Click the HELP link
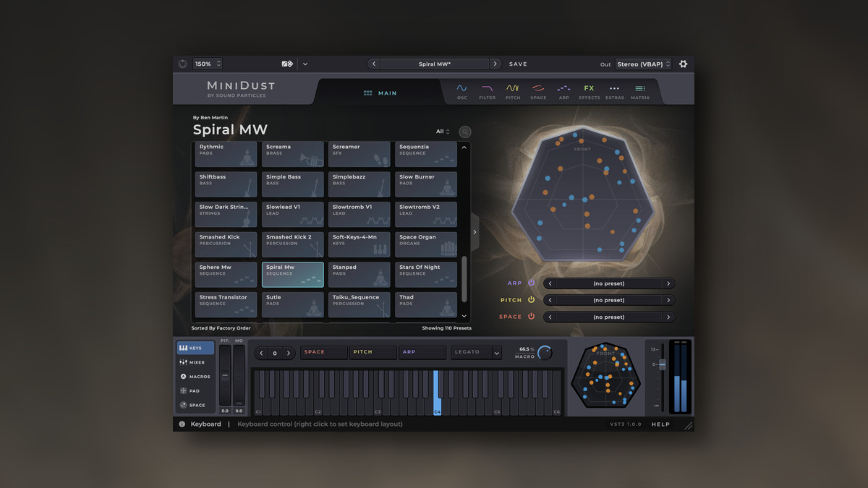 (x=660, y=424)
